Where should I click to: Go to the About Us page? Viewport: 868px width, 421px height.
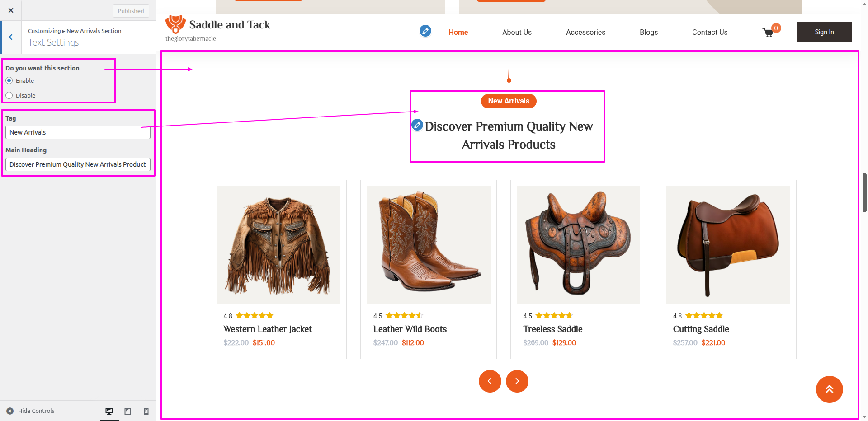(x=517, y=32)
